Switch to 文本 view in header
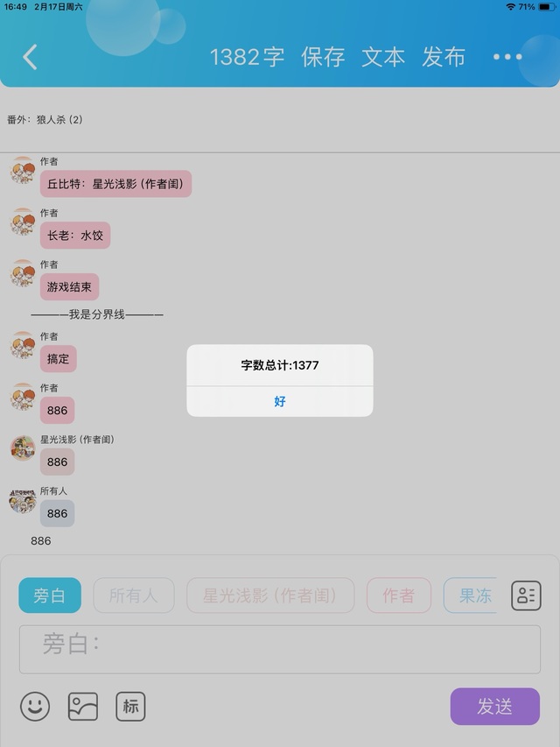Image resolution: width=560 pixels, height=747 pixels. click(x=383, y=57)
